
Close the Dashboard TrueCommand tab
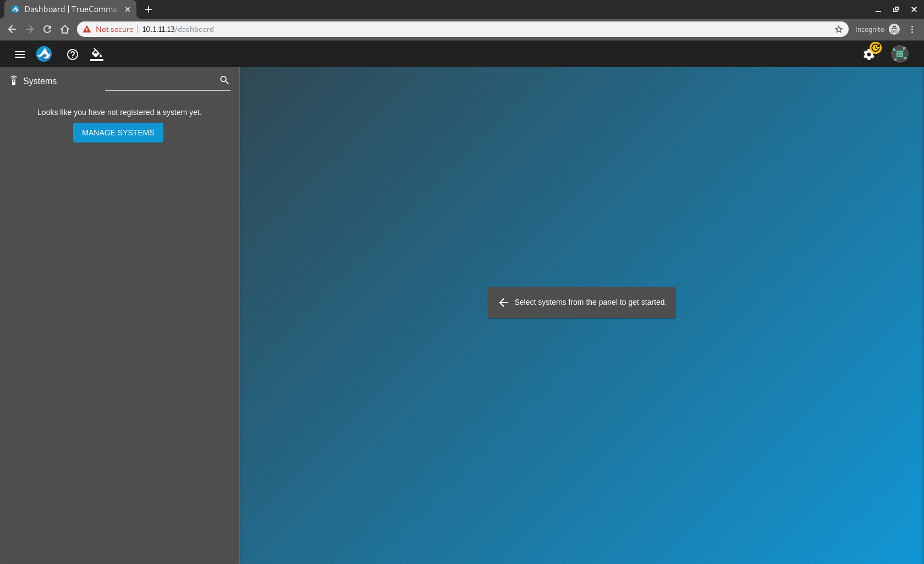[x=128, y=9]
